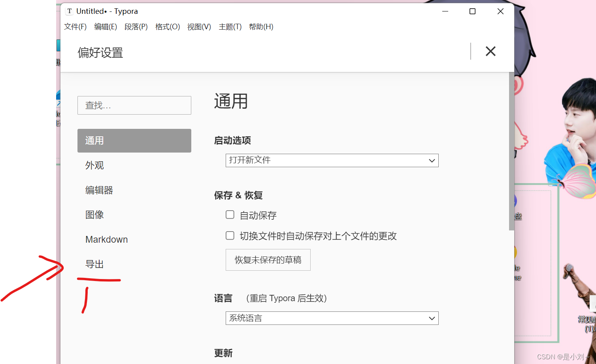The image size is (596, 364).
Task: Close the 偏好设置 dialog
Action: point(490,51)
